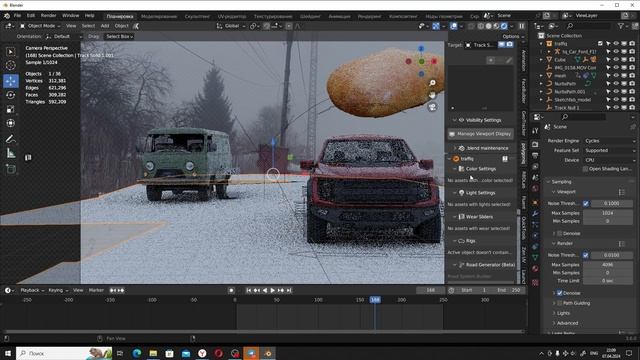Jump to the timeline start
The width and height of the screenshot is (640, 360).
click(249, 290)
